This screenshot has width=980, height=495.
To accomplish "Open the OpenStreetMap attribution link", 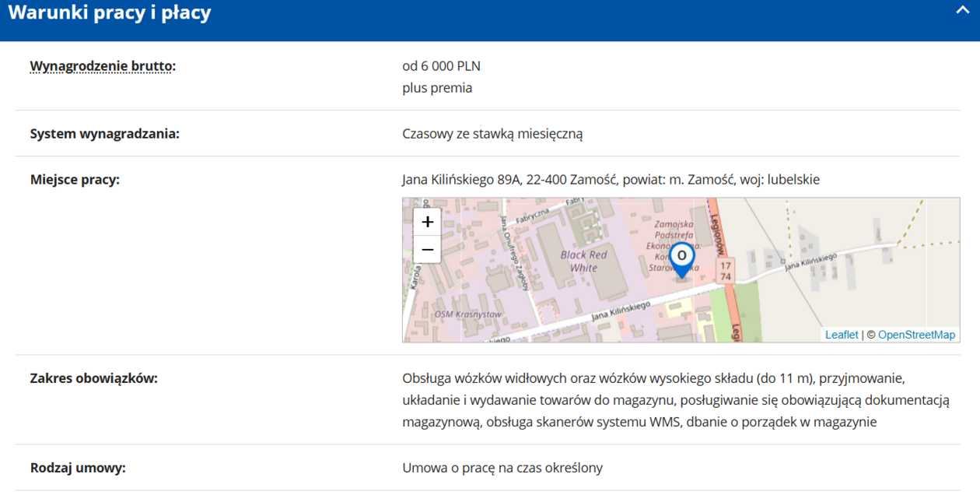I will click(x=917, y=334).
